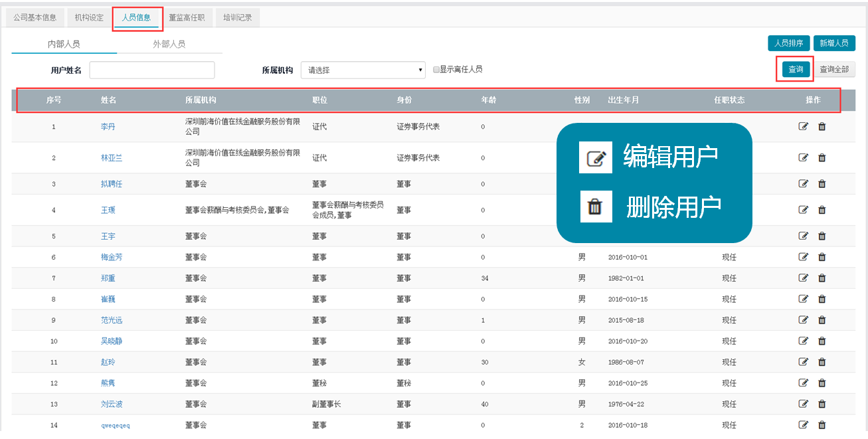Delete user 熊隽
This screenshot has height=439, width=868.
click(x=822, y=383)
